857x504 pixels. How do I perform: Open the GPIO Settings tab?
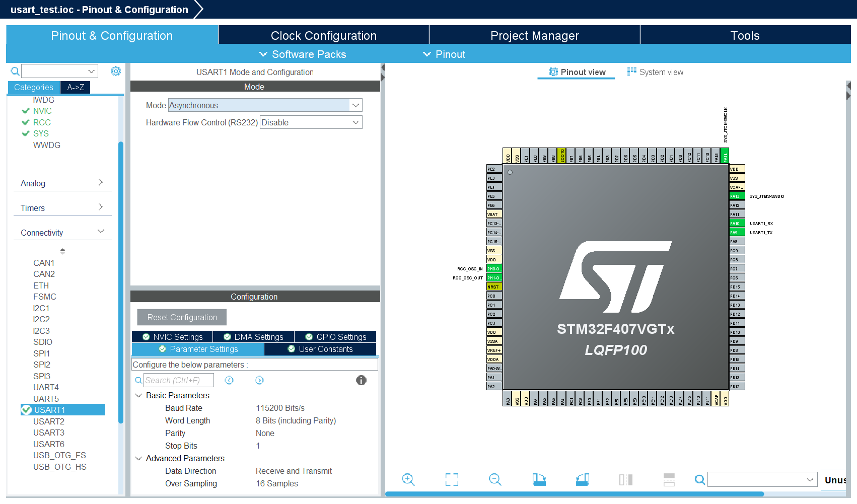335,337
